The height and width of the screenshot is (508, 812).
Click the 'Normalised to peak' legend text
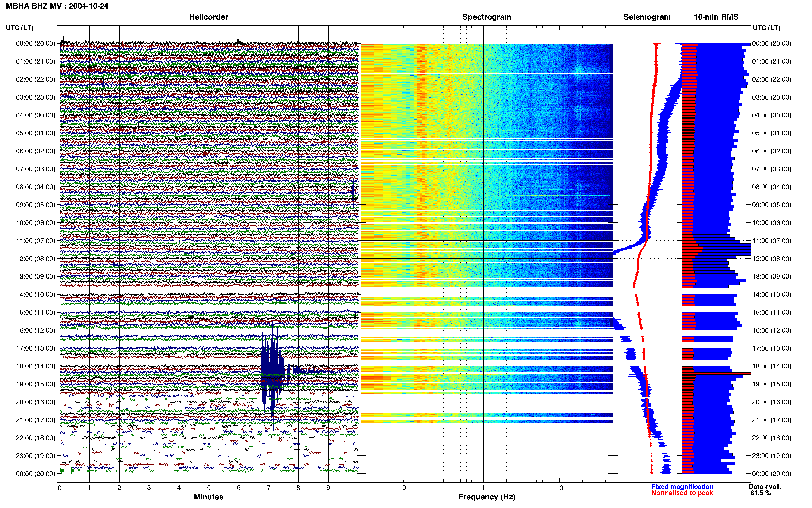[x=682, y=493]
